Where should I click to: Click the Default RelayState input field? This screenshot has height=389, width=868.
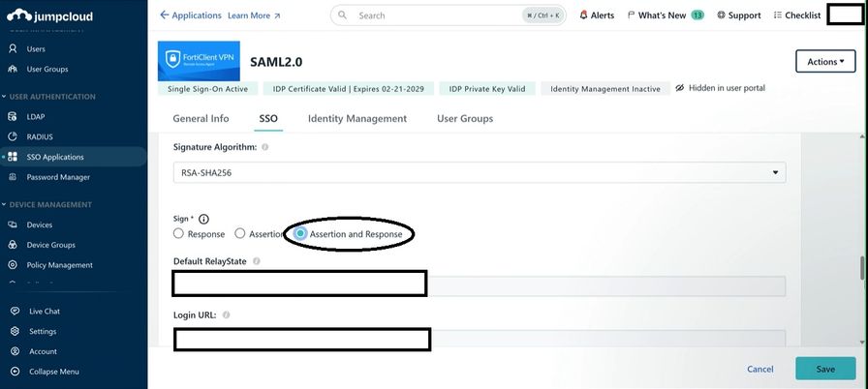[480, 285]
